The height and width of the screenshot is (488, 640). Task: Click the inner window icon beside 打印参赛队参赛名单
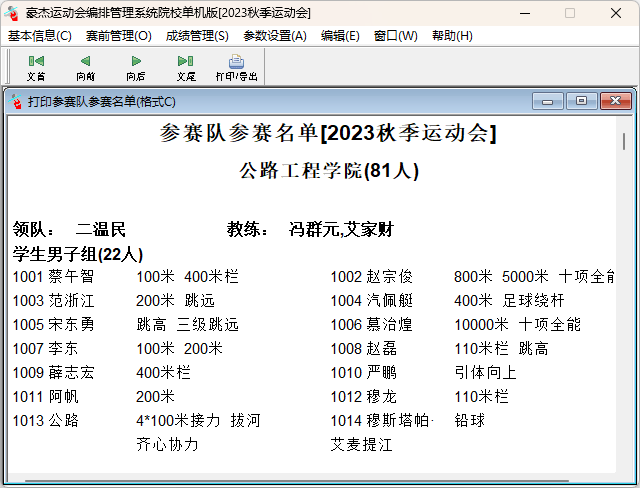point(16,102)
